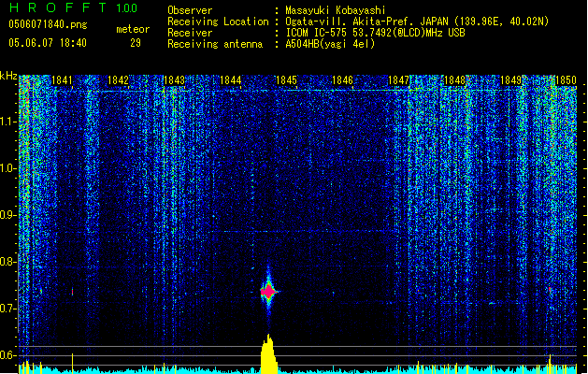Click the Receiving Location label
This screenshot has height=374, width=588.
tap(218, 22)
